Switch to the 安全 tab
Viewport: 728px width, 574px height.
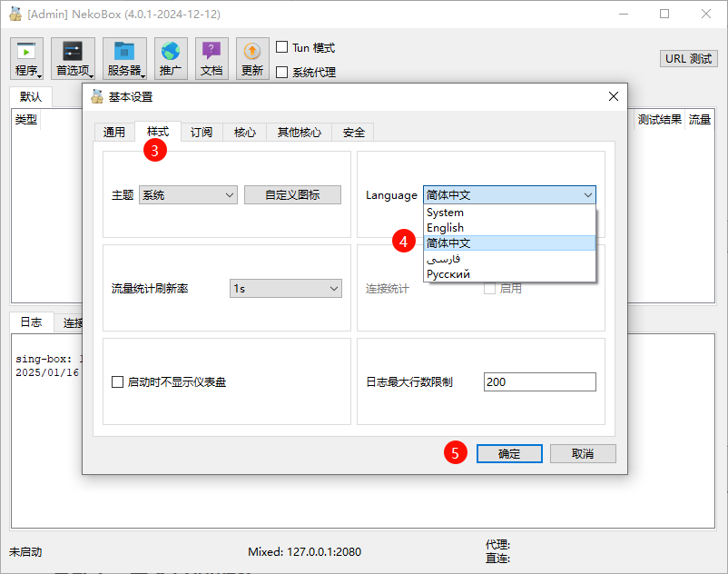pyautogui.click(x=352, y=131)
